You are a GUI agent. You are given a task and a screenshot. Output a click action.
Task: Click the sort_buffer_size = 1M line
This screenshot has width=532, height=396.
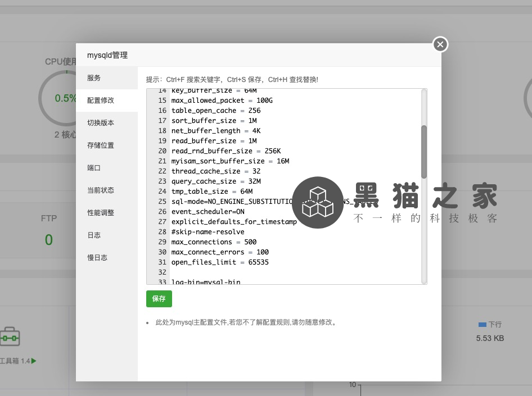[214, 121]
